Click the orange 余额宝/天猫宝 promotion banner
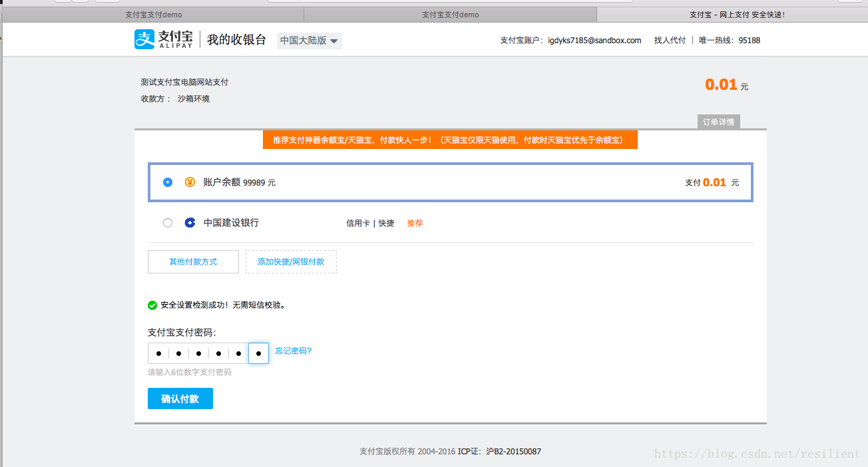This screenshot has height=467, width=868. click(x=450, y=140)
